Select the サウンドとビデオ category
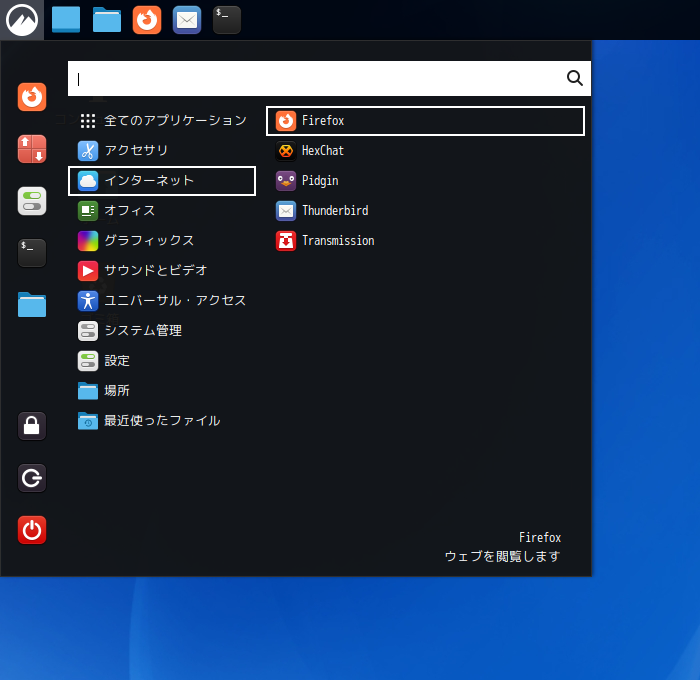 click(162, 271)
